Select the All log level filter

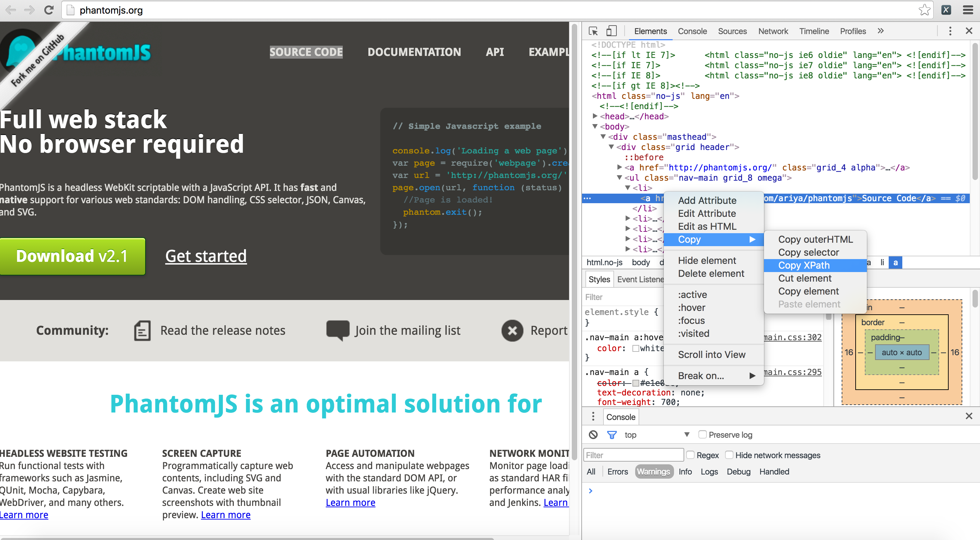pos(591,471)
